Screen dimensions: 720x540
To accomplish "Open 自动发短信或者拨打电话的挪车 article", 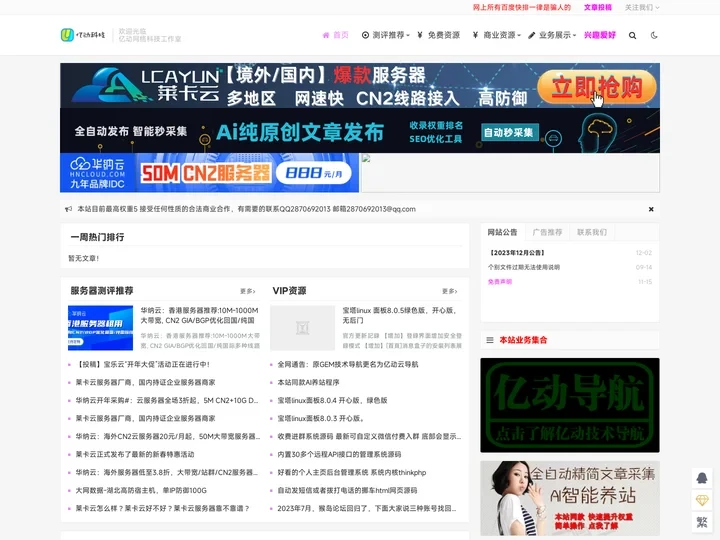I will click(347, 490).
